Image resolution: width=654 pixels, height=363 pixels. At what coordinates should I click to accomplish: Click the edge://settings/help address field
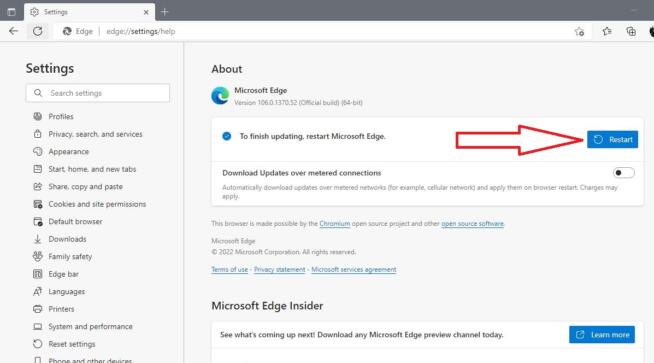tap(141, 31)
